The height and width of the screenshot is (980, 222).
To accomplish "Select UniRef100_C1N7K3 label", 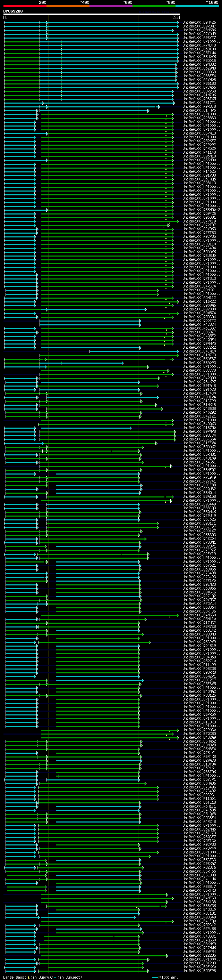I will [x=199, y=355].
